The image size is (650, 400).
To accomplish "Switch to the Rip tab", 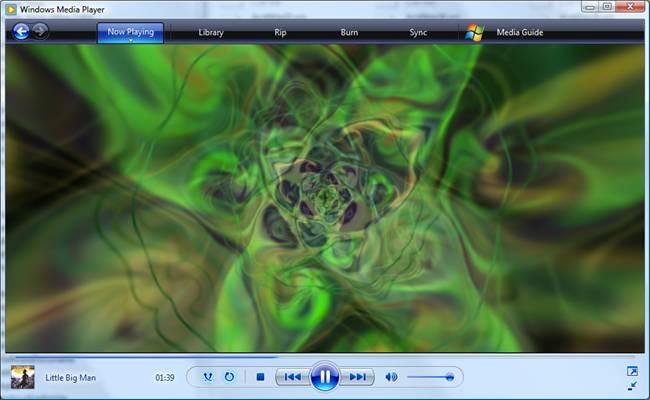I will [x=280, y=32].
